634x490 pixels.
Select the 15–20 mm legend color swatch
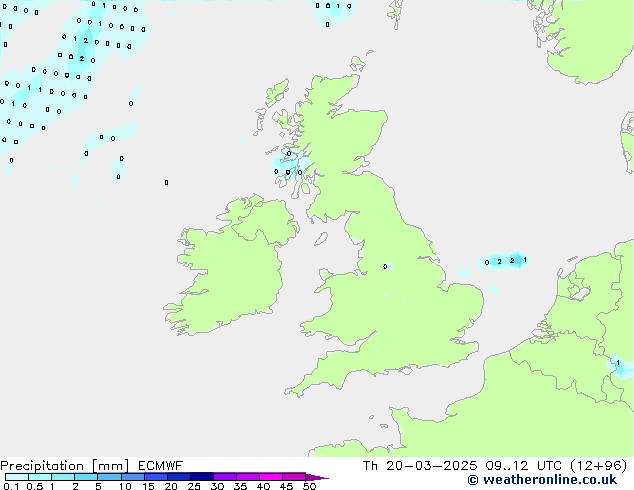coord(155,477)
